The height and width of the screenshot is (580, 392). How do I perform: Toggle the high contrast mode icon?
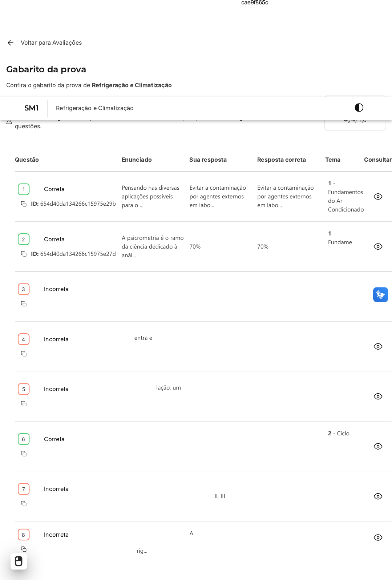(x=359, y=108)
